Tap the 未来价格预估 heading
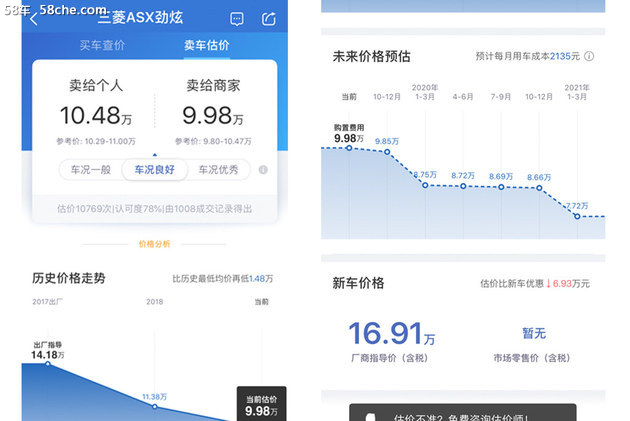This screenshot has width=630, height=421. (x=372, y=56)
